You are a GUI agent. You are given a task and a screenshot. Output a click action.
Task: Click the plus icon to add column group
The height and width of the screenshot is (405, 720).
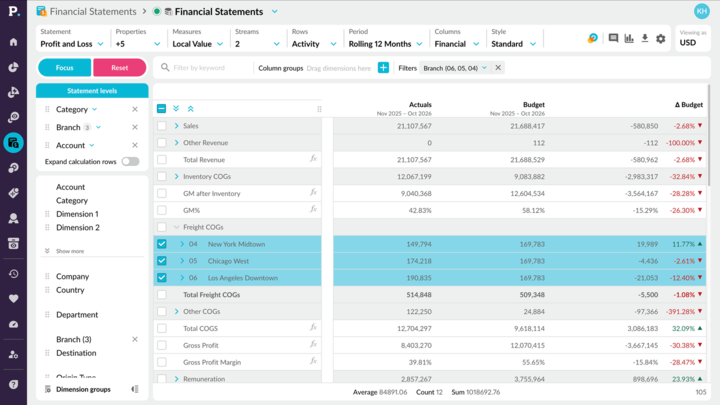(x=383, y=68)
